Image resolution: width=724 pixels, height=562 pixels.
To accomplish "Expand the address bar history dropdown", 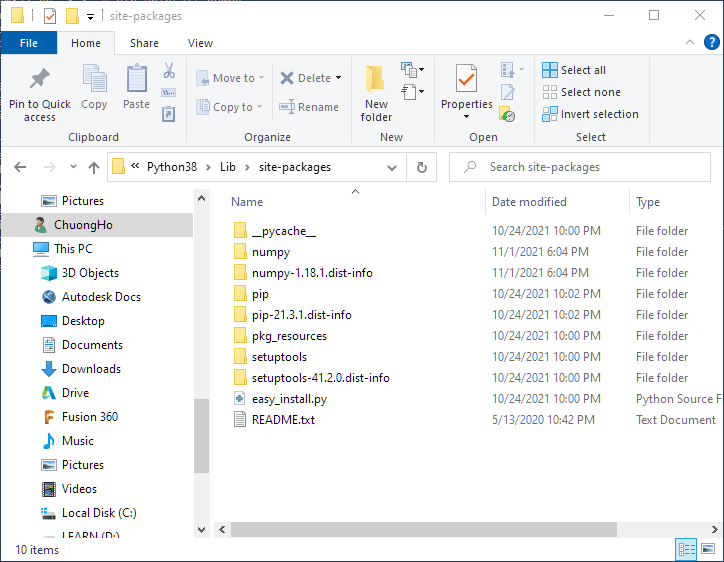I will 397,167.
